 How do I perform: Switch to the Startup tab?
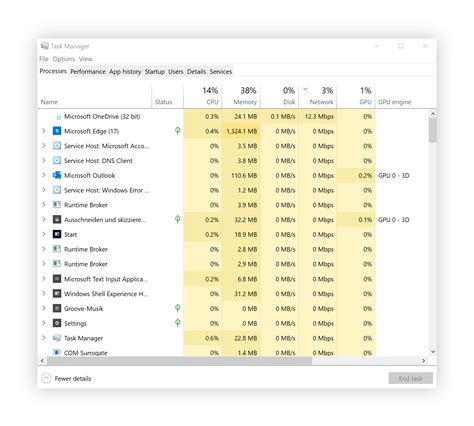click(155, 72)
